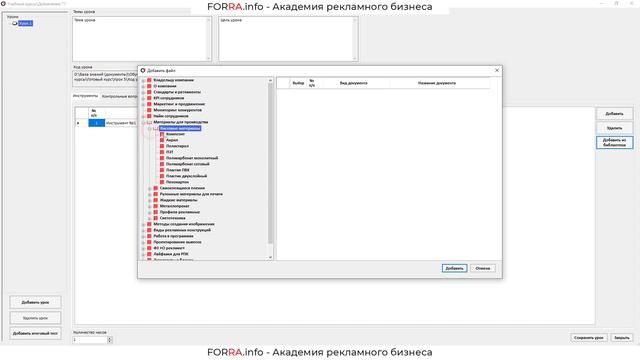
Task: Expand the Маркетинг и продвижение node
Action: 143,104
